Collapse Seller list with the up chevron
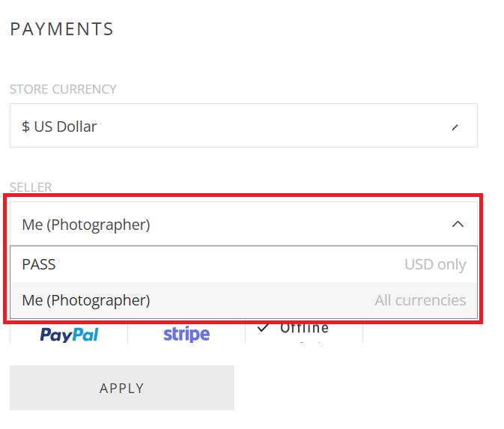The width and height of the screenshot is (504, 429). 458,224
